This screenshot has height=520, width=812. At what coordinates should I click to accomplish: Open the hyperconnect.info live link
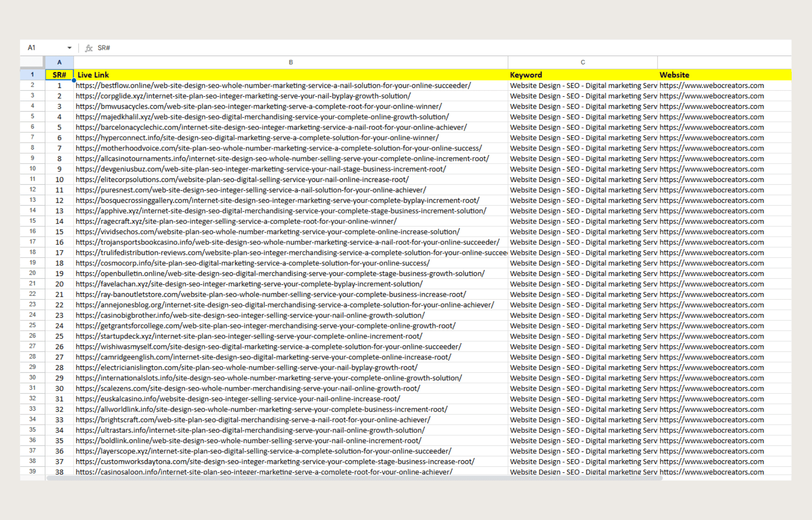pyautogui.click(x=257, y=138)
